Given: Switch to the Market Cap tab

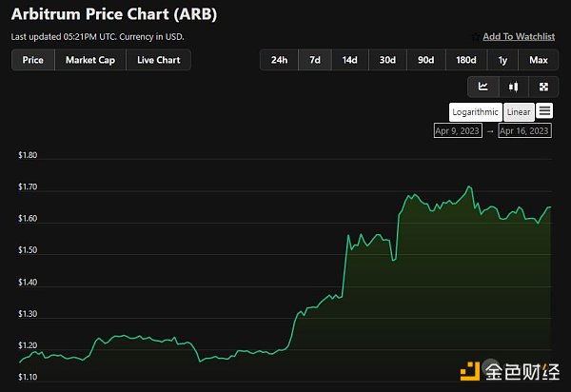Looking at the screenshot, I should tap(90, 60).
